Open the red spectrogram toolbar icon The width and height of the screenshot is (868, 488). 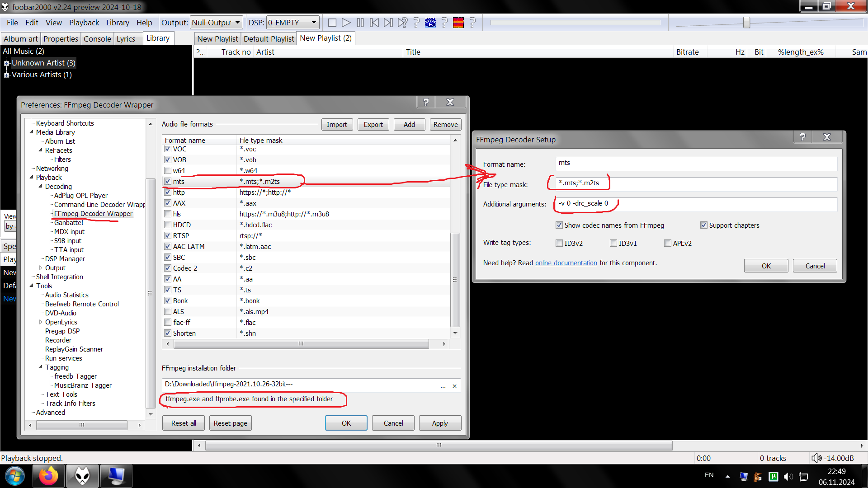(x=458, y=23)
